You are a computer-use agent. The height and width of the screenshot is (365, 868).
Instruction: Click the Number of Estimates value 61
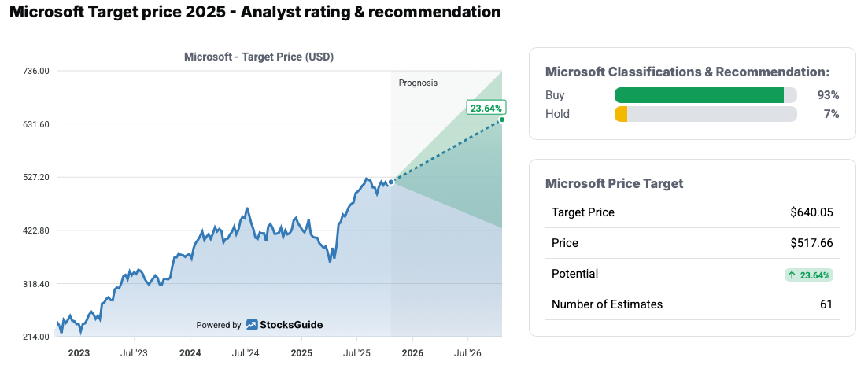tap(826, 304)
